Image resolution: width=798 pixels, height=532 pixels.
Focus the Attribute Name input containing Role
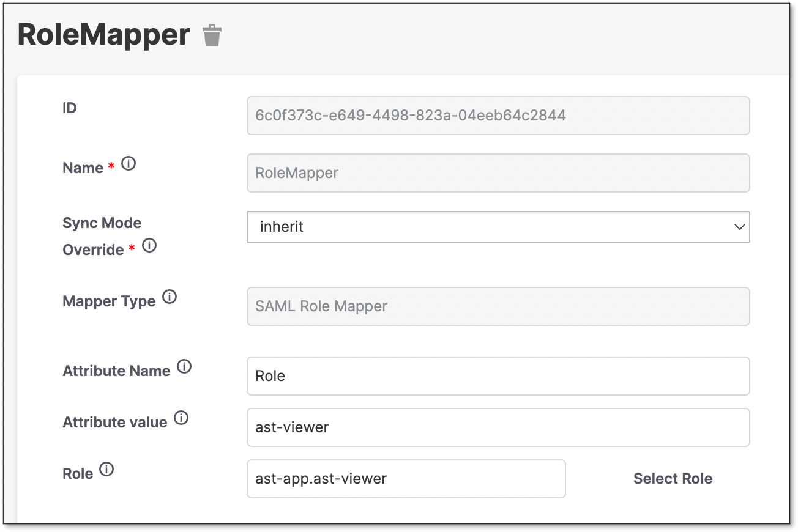pyautogui.click(x=498, y=376)
